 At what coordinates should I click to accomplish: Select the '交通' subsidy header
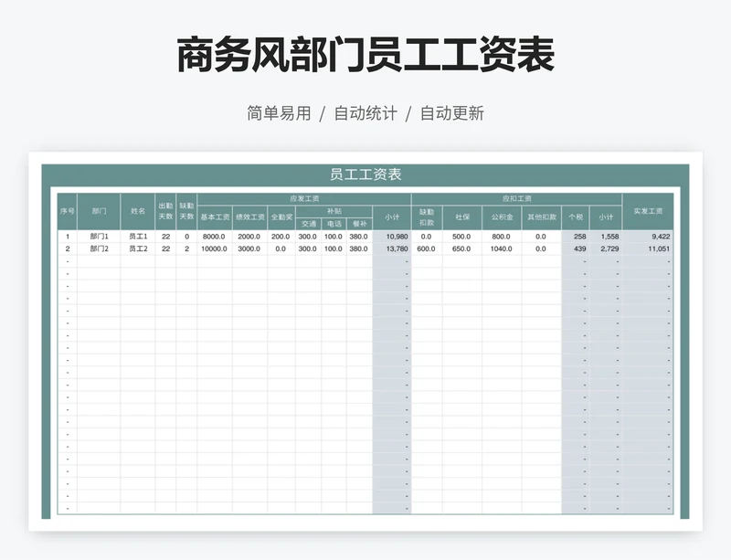pos(309,224)
